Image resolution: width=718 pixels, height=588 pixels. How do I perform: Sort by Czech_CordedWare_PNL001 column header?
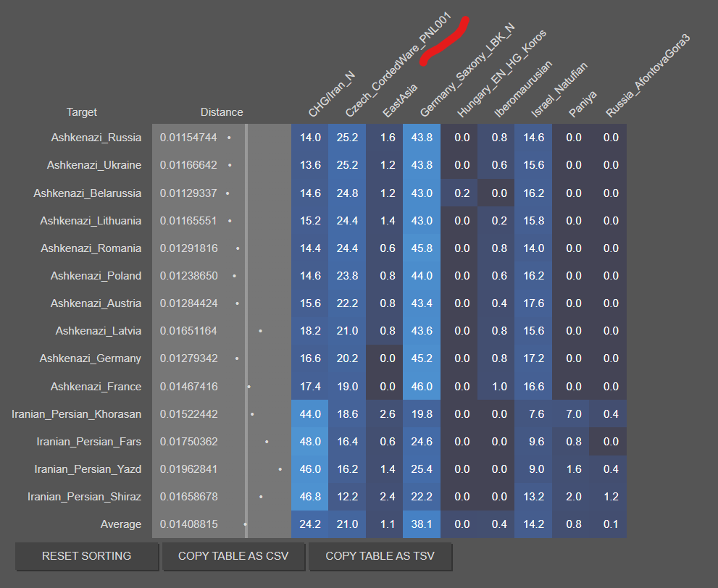398,65
